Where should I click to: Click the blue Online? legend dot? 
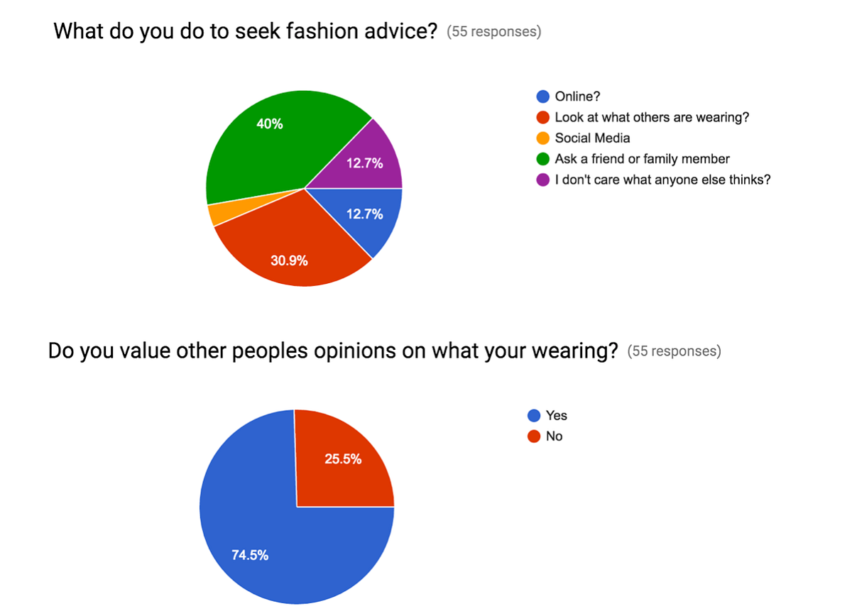click(543, 97)
